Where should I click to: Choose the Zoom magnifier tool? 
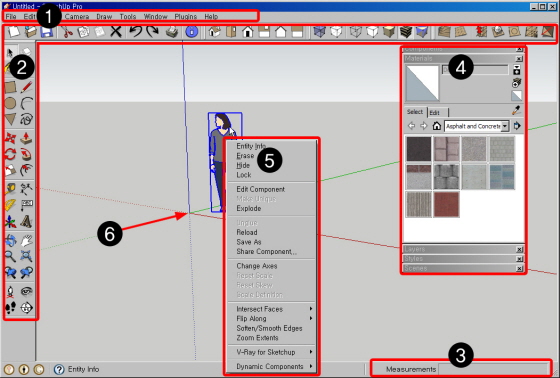(10, 256)
